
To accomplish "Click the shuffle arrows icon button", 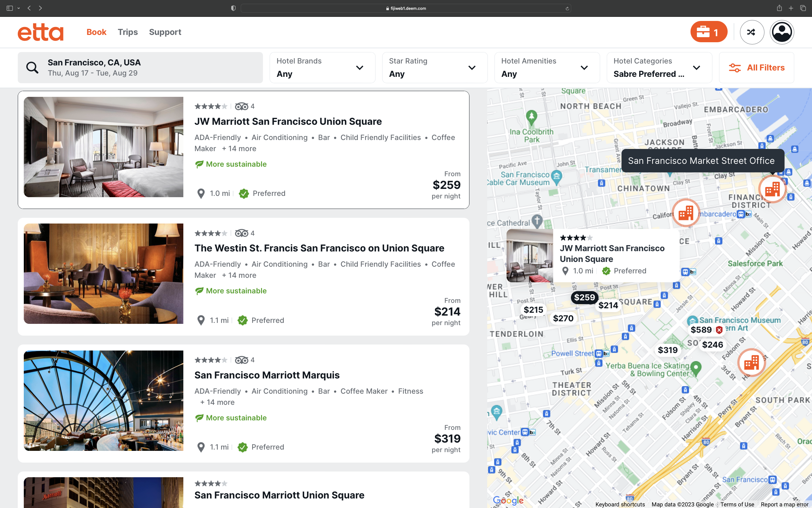I will 752,32.
